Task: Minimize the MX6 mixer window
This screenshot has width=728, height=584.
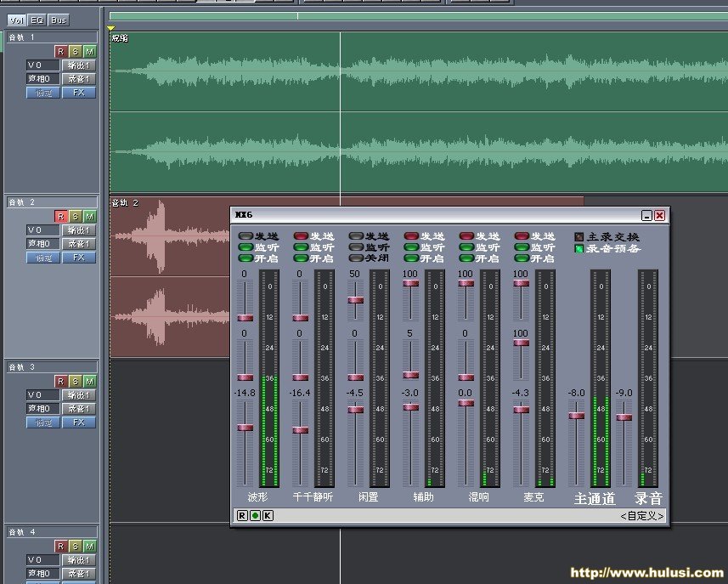Action: 646,216
